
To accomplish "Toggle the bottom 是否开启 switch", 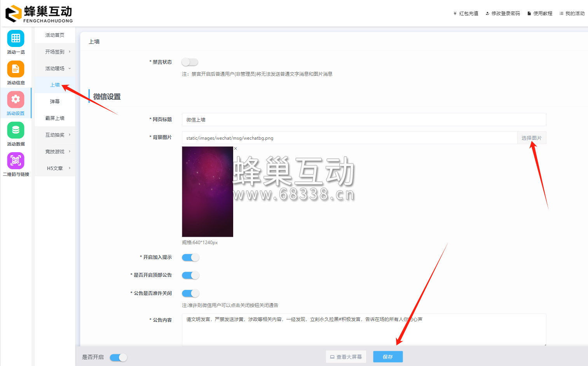I will [118, 357].
